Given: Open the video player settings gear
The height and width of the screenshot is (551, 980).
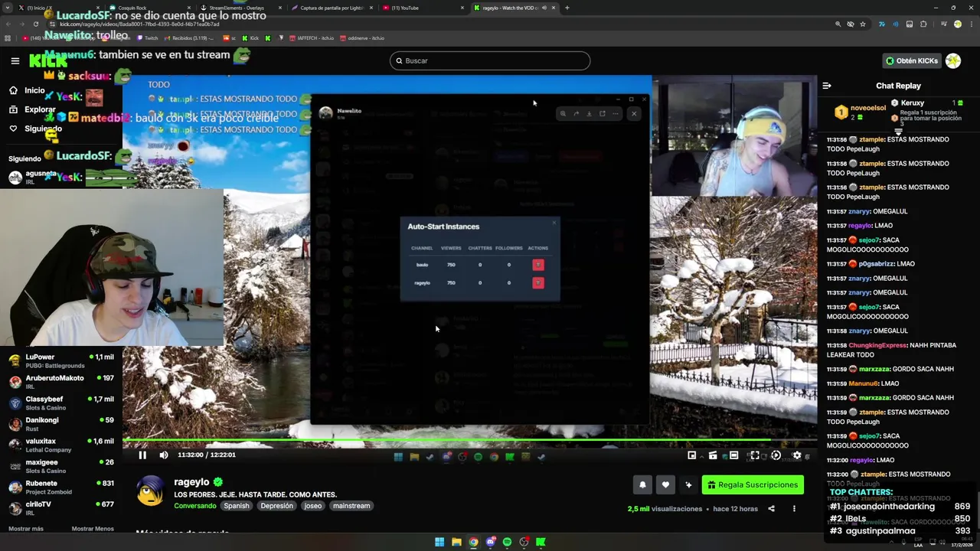Looking at the screenshot, I should [797, 455].
